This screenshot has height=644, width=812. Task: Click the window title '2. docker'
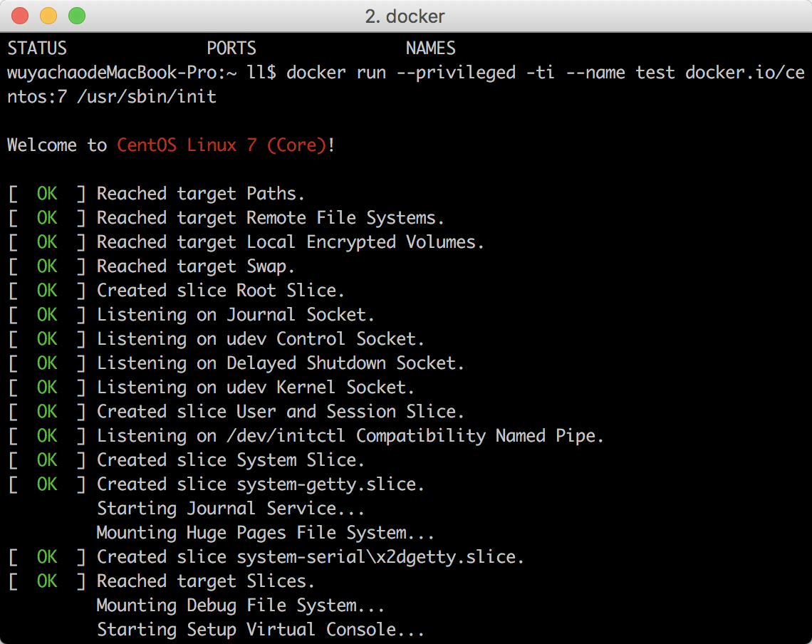pos(405,16)
